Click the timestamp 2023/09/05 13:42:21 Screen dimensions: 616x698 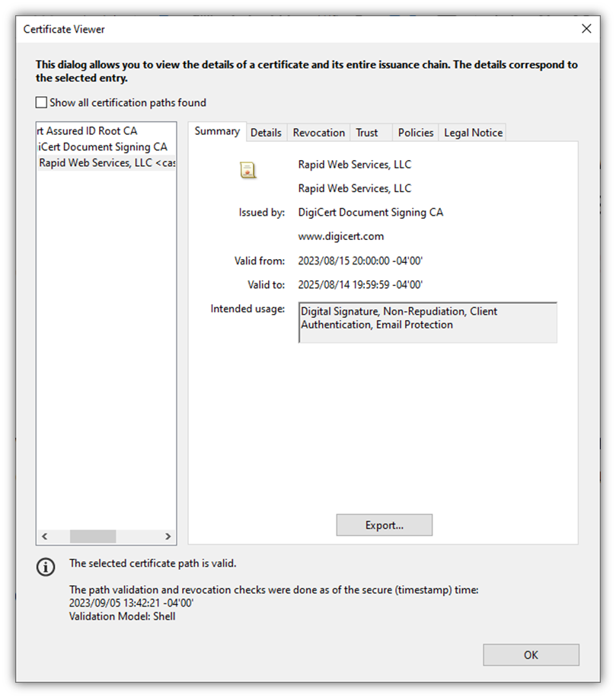[131, 604]
